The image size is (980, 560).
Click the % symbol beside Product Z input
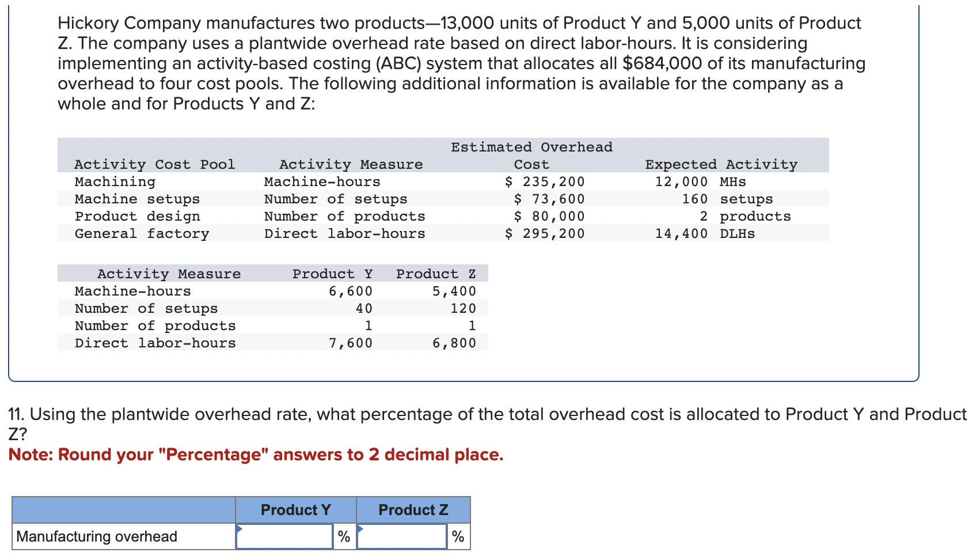458,536
